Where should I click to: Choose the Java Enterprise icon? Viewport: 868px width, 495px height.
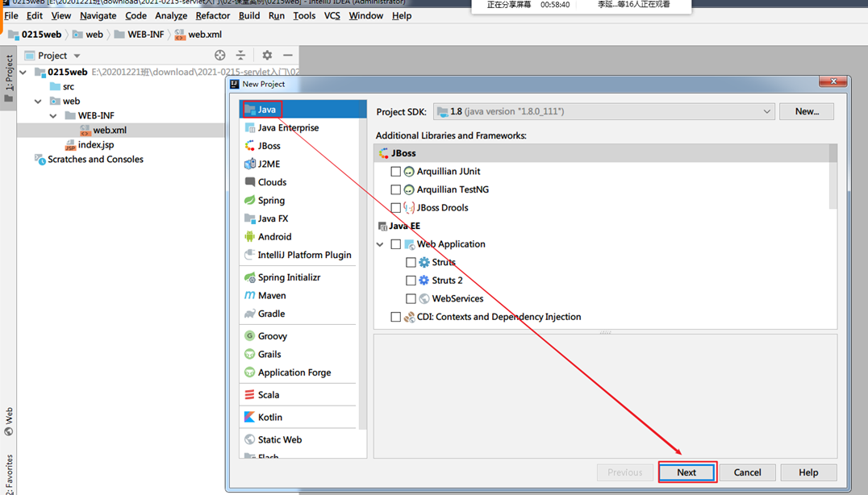pyautogui.click(x=250, y=127)
